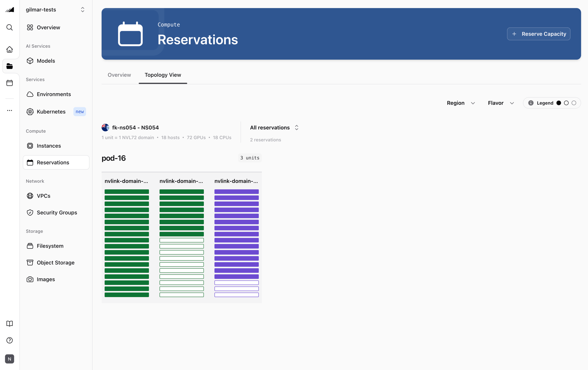Select Reservations in the sidebar
Image resolution: width=588 pixels, height=370 pixels.
click(56, 162)
